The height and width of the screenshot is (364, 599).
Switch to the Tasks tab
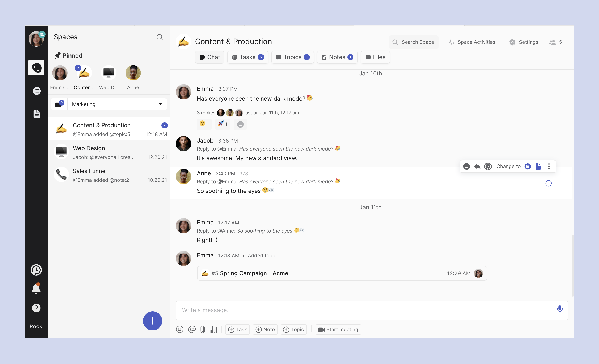click(248, 57)
